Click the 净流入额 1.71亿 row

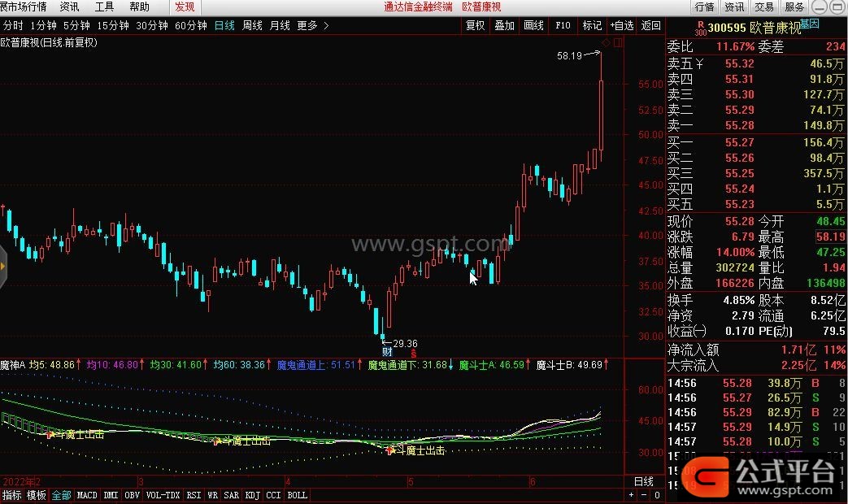tap(756, 350)
